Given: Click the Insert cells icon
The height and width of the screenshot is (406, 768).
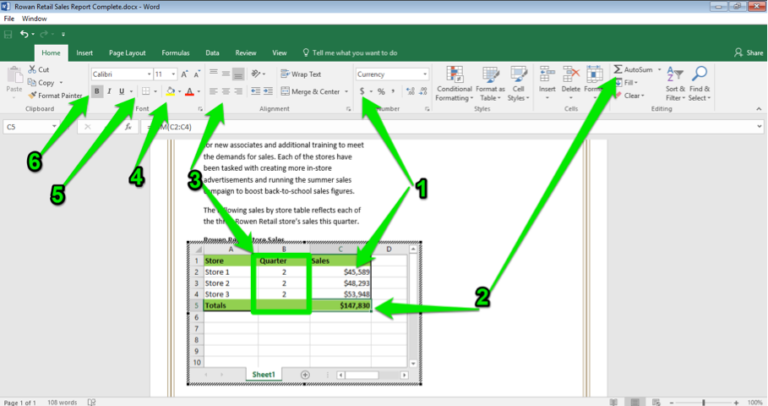Looking at the screenshot, I should coord(547,75).
